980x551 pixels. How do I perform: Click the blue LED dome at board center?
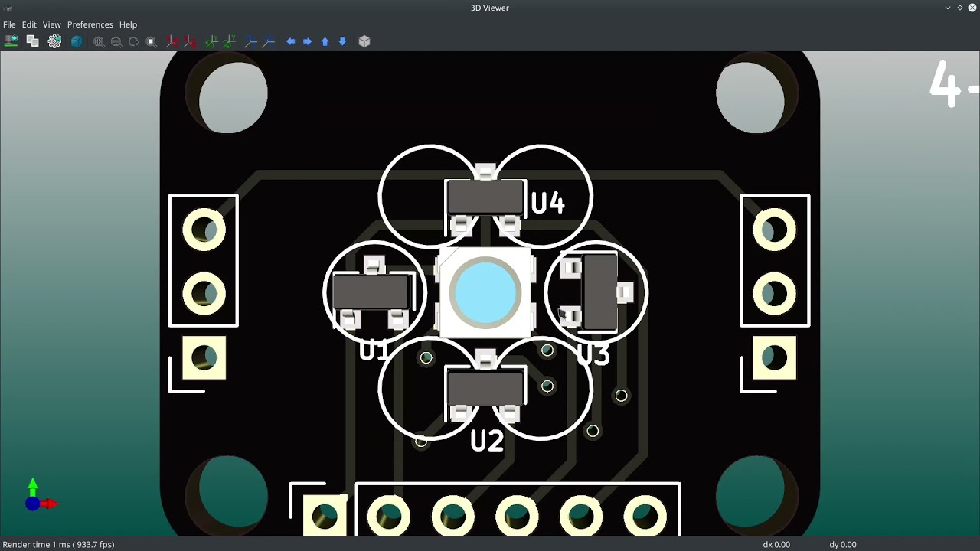[485, 292]
